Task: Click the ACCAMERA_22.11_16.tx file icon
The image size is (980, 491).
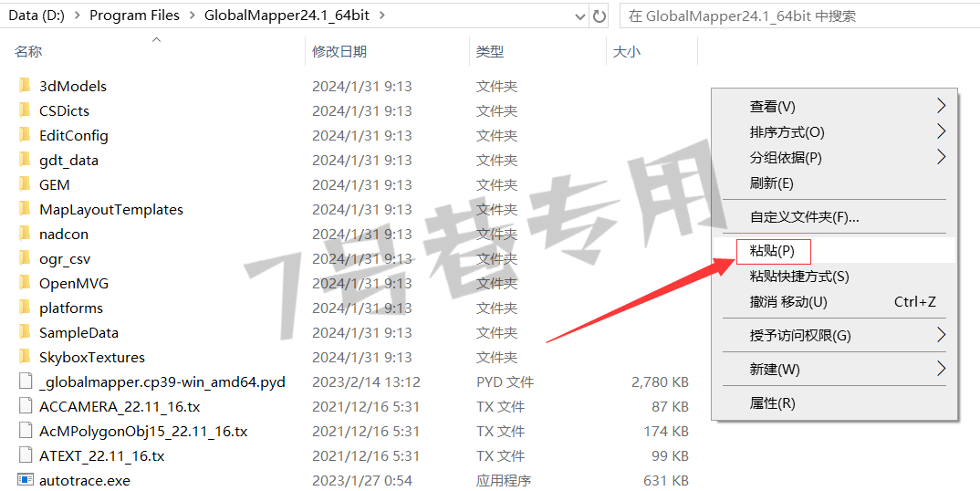Action: 25,406
